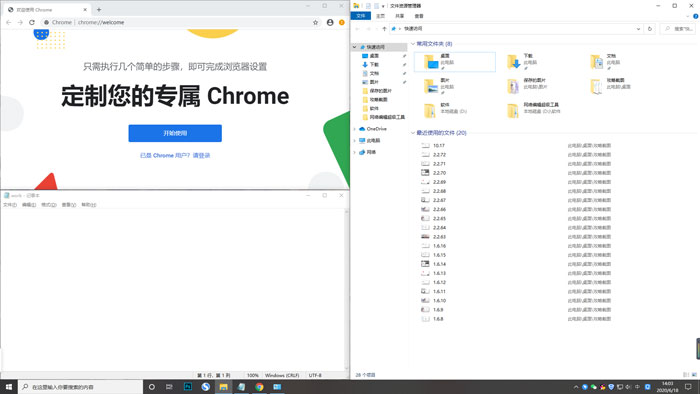Select recent file 1.6.16
700x394 pixels.
[439, 246]
